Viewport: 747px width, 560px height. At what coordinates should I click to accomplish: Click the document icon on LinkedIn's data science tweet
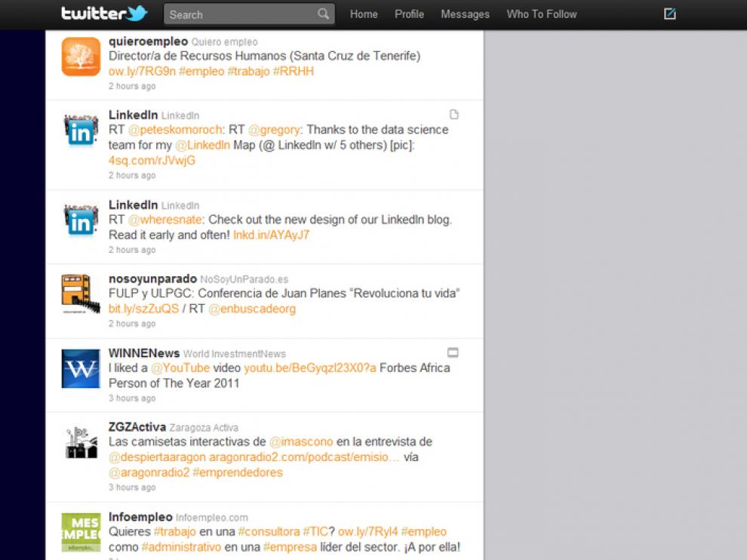tap(454, 115)
